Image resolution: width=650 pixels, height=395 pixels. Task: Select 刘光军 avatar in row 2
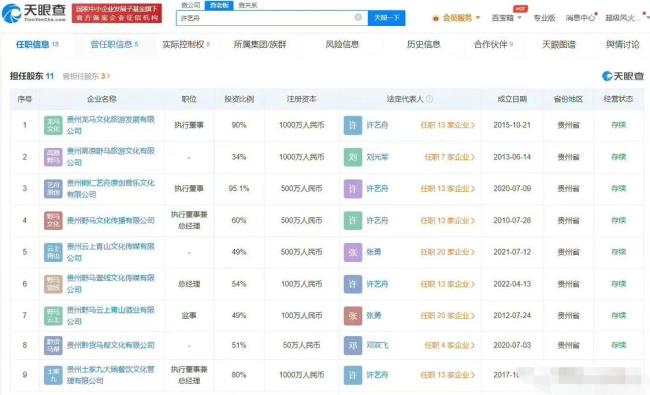point(353,157)
